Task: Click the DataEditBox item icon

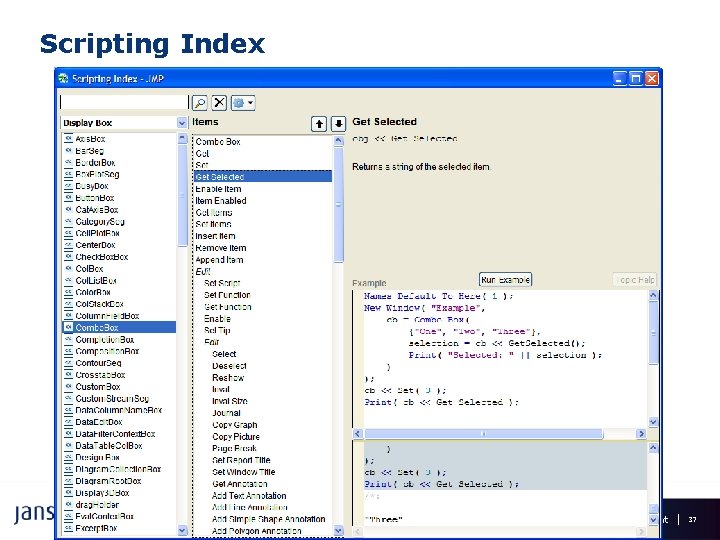Action: (68, 422)
